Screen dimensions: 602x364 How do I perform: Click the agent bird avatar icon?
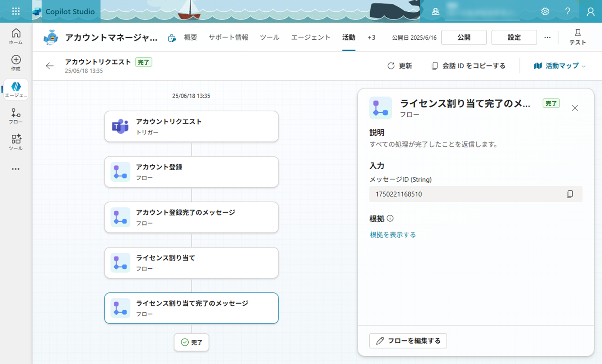tap(51, 38)
